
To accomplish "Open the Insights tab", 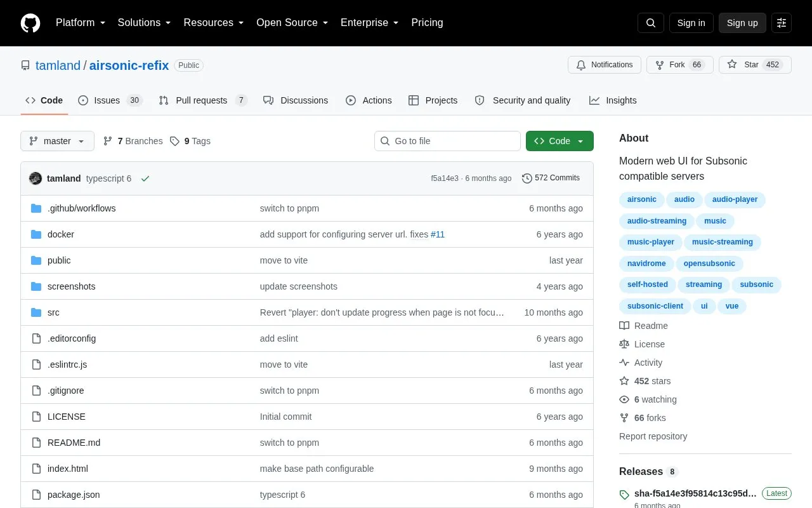I will pyautogui.click(x=613, y=100).
